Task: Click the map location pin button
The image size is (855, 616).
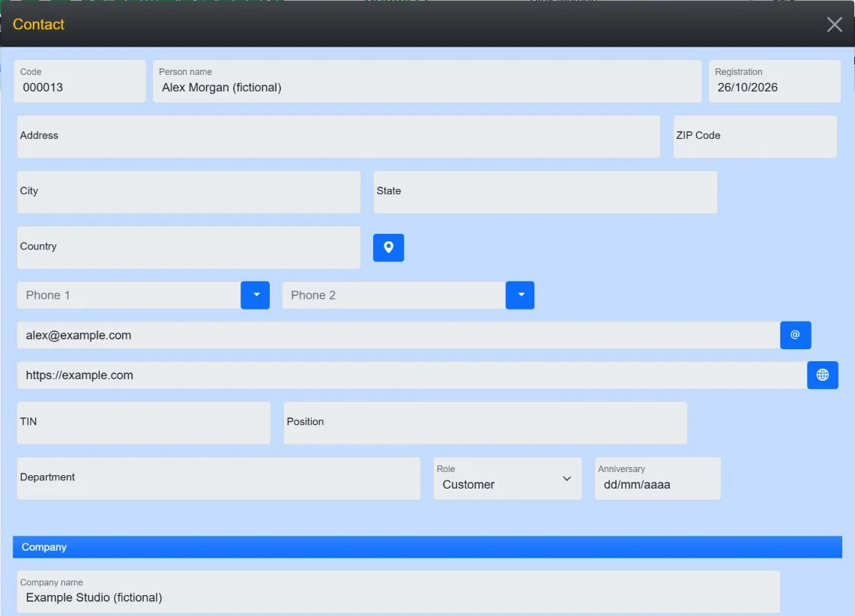Action: [388, 247]
